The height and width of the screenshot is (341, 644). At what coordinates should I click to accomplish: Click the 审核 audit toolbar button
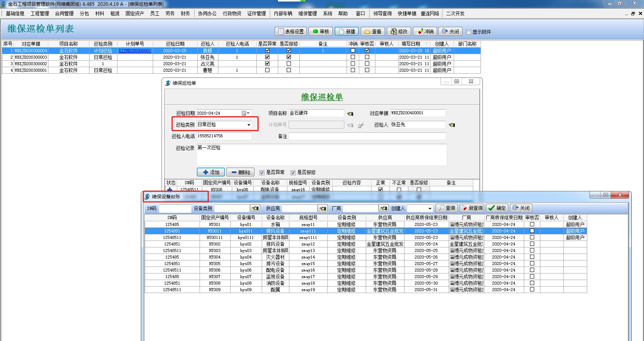pos(321,31)
